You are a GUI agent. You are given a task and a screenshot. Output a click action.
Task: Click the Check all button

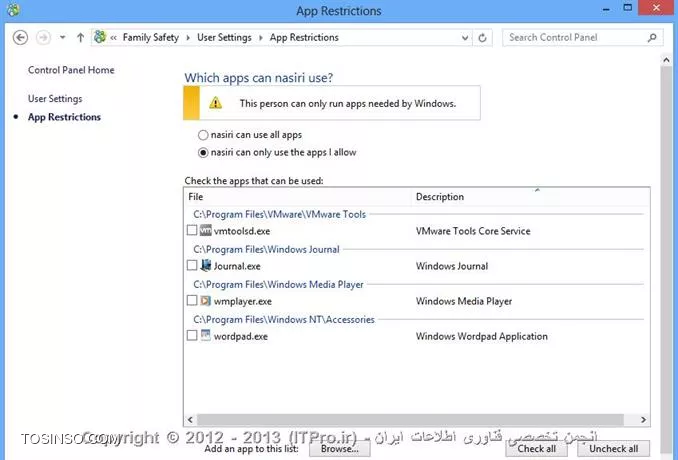pyautogui.click(x=537, y=449)
